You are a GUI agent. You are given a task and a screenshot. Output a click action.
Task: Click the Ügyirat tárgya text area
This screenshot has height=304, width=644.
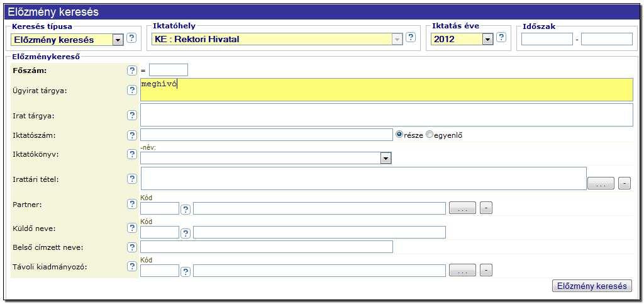pyautogui.click(x=387, y=89)
